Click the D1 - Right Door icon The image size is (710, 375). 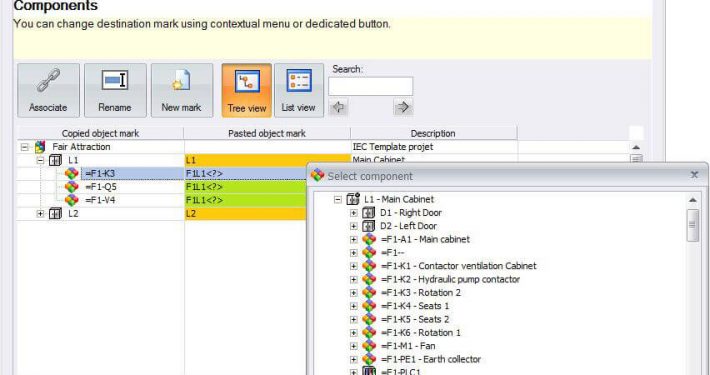[x=369, y=212]
